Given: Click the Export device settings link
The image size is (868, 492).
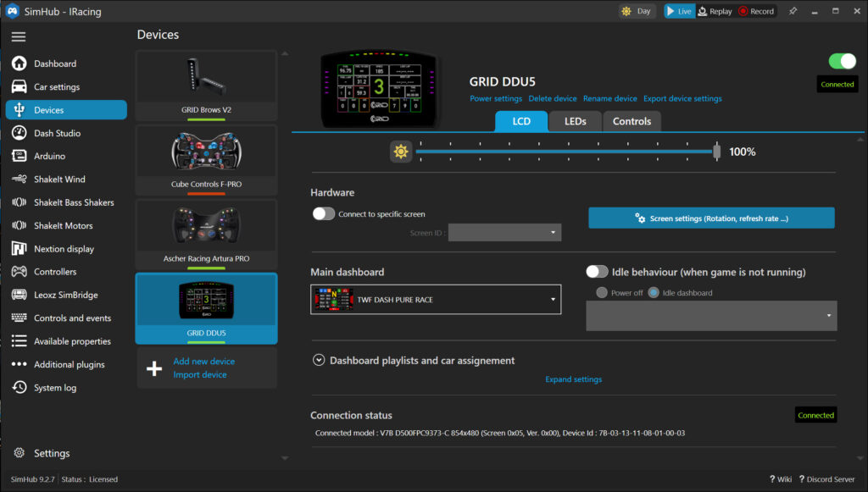Looking at the screenshot, I should pyautogui.click(x=682, y=98).
